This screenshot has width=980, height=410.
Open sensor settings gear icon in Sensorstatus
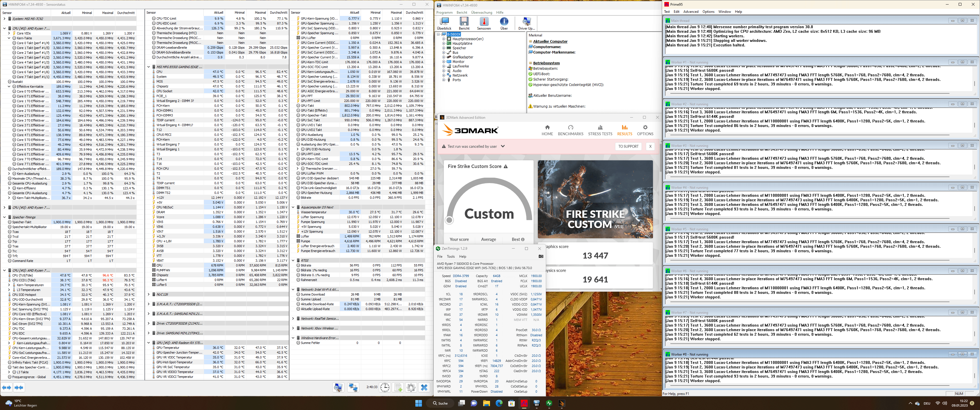(411, 387)
